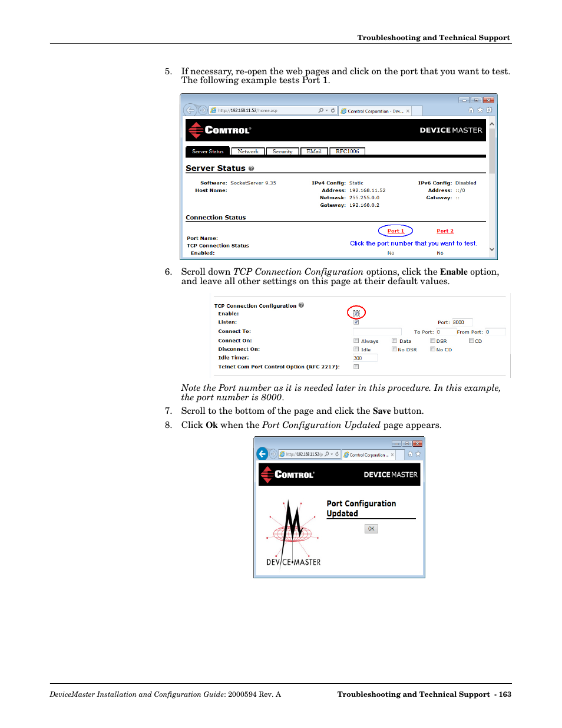Click the forward arrow in the Server Status browser
The height and width of the screenshot is (728, 562).
(x=203, y=110)
